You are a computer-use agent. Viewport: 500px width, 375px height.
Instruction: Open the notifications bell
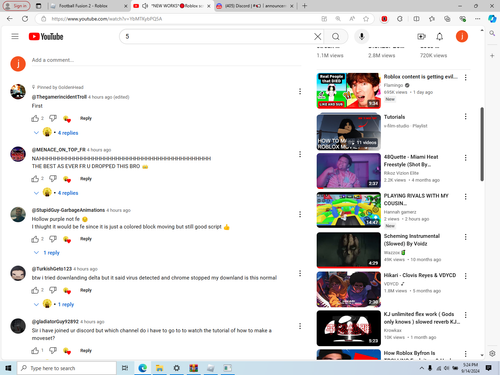coord(440,36)
